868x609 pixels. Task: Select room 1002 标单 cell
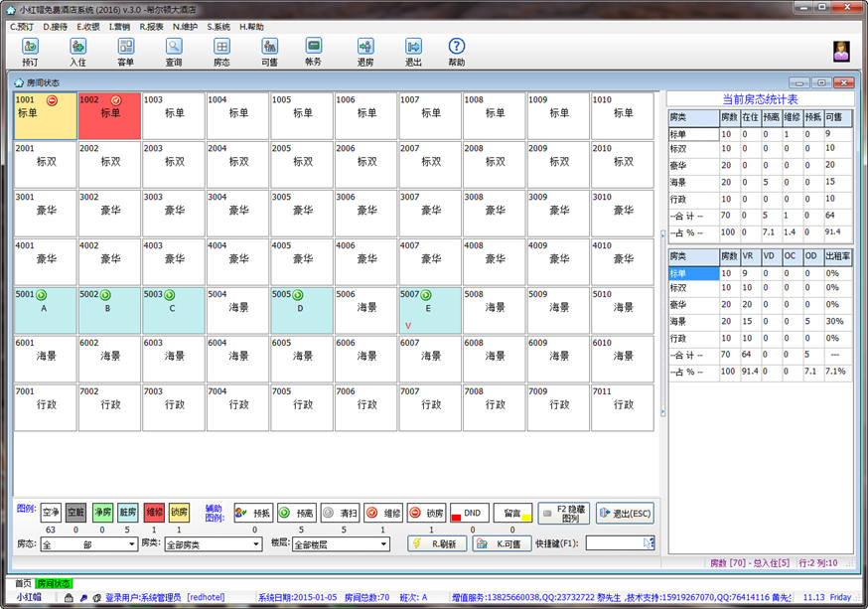pyautogui.click(x=108, y=115)
